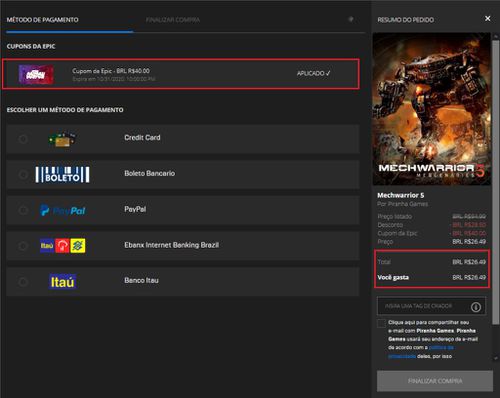This screenshot has width=500, height=398.
Task: Check the share e-mail with Piranha Games box
Action: 381,323
